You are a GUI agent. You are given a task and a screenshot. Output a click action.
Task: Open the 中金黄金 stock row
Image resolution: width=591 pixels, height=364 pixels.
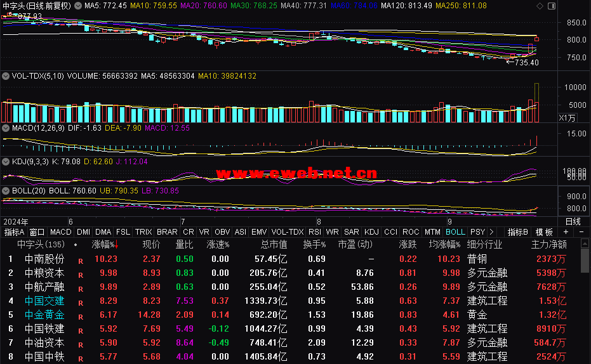point(290,315)
